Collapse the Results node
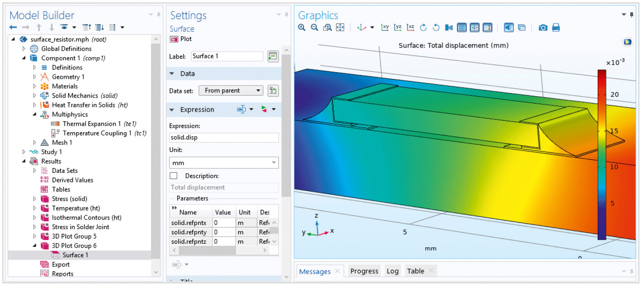 point(24,161)
